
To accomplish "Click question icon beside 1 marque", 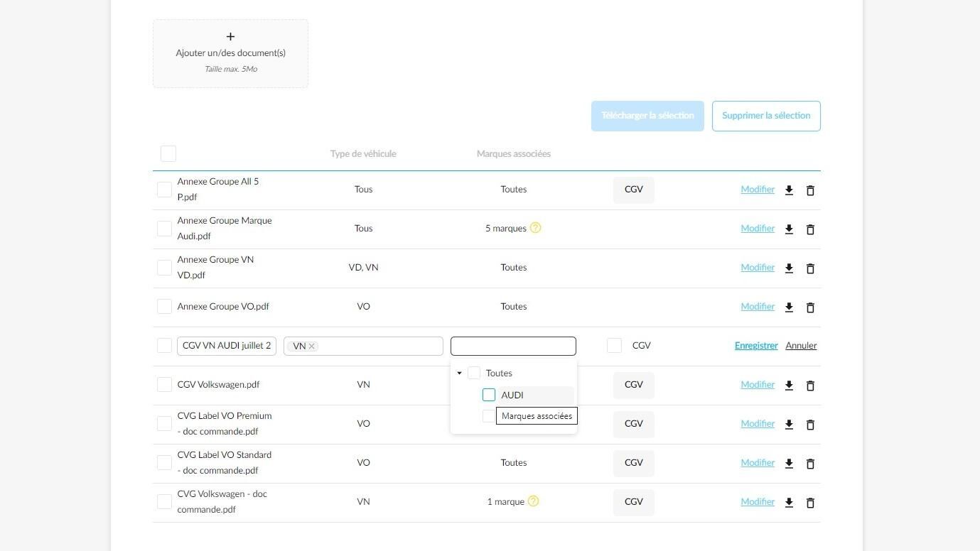I will pyautogui.click(x=534, y=501).
